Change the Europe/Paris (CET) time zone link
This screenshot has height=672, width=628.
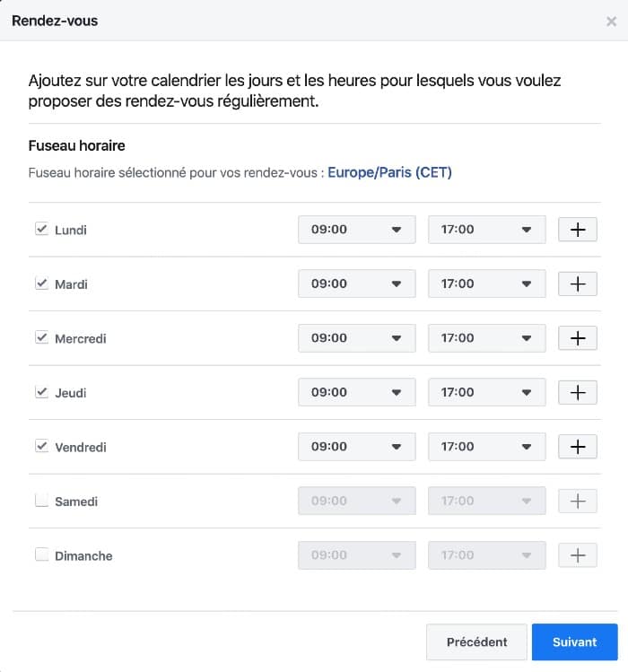coord(389,172)
